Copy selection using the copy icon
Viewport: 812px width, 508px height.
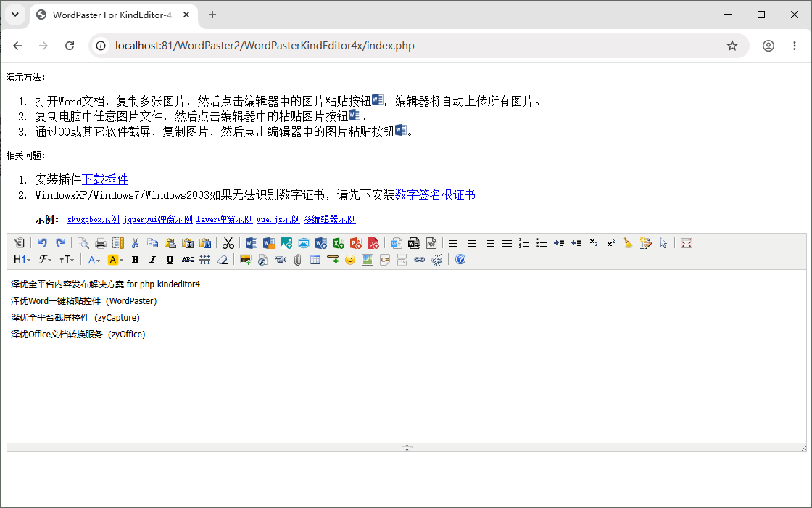[x=153, y=243]
